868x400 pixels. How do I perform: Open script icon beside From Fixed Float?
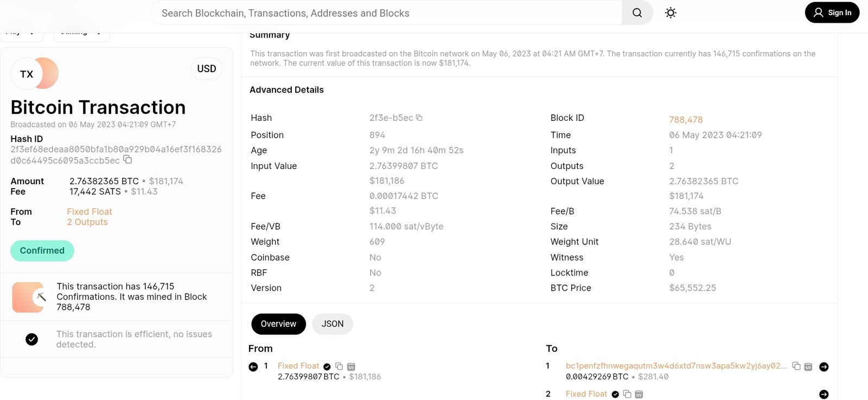pyautogui.click(x=351, y=367)
